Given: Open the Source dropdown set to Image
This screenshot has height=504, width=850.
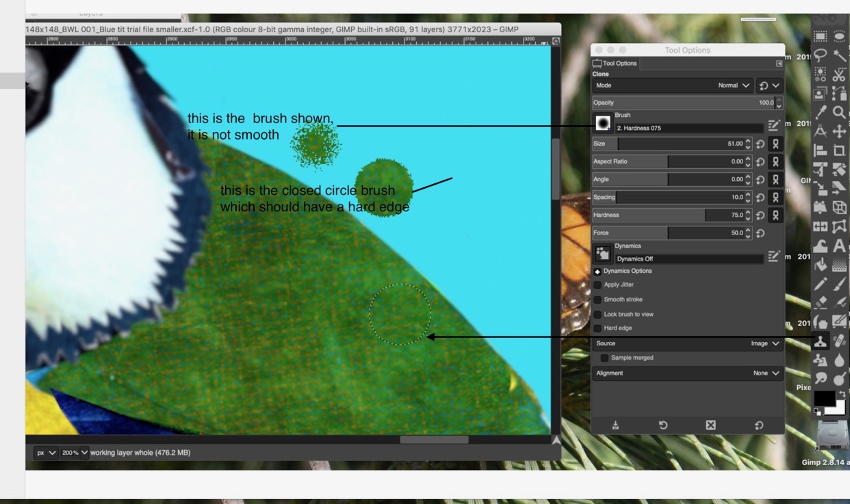Looking at the screenshot, I should [687, 343].
